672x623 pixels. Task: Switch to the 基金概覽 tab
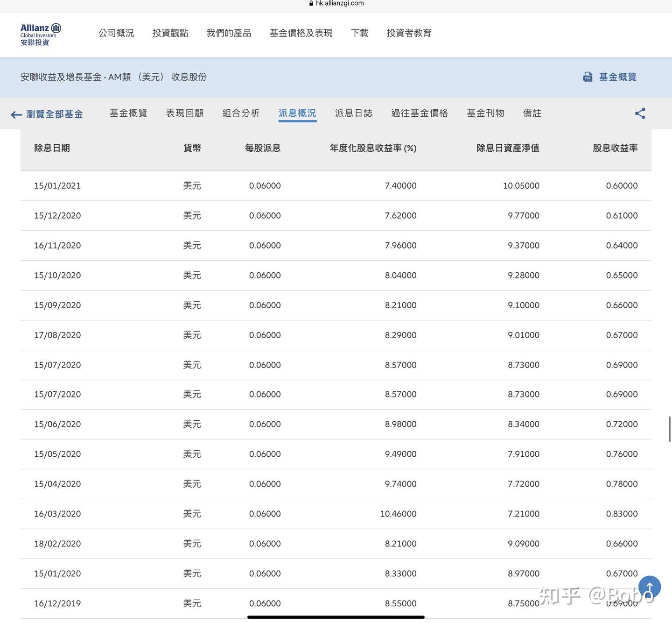click(128, 113)
